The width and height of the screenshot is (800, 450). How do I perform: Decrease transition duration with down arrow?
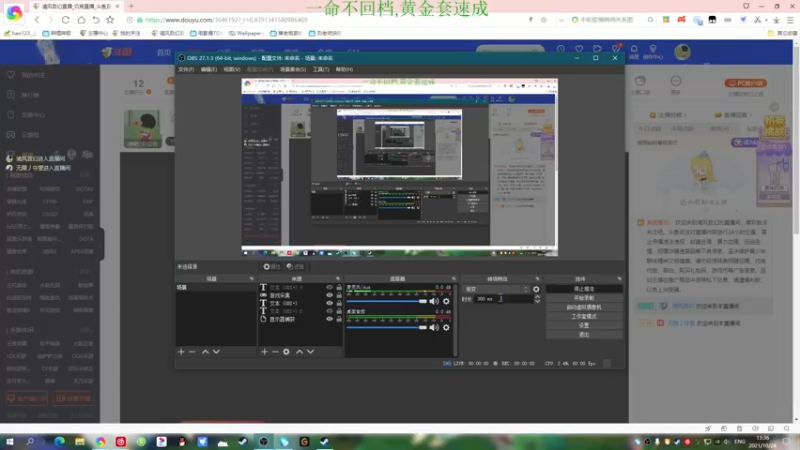pyautogui.click(x=537, y=302)
